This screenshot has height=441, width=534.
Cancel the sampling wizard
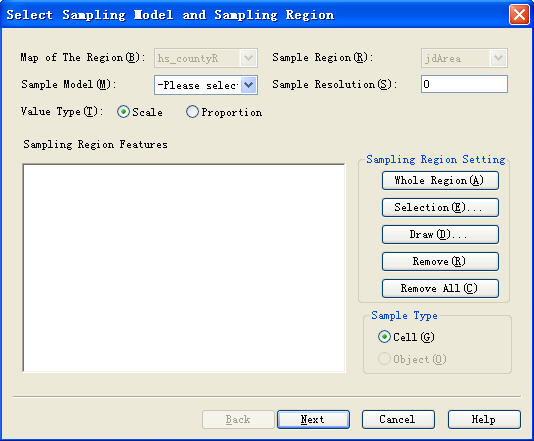[398, 419]
